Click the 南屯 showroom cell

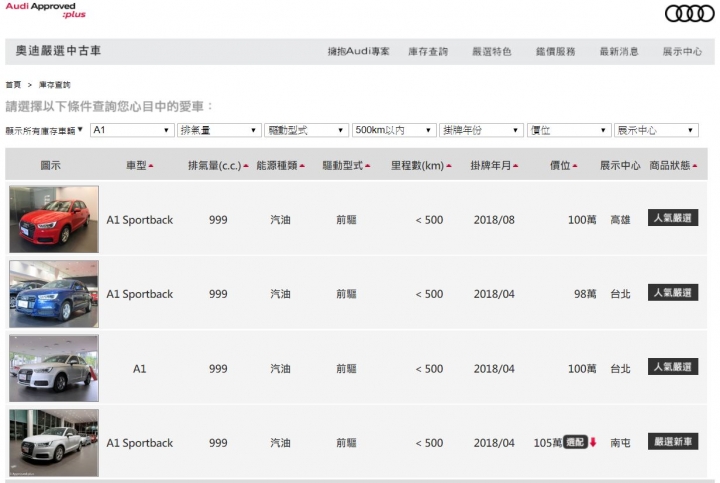(x=620, y=443)
